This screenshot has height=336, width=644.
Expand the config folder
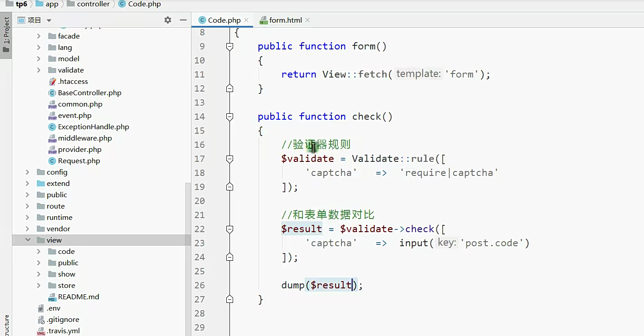28,172
